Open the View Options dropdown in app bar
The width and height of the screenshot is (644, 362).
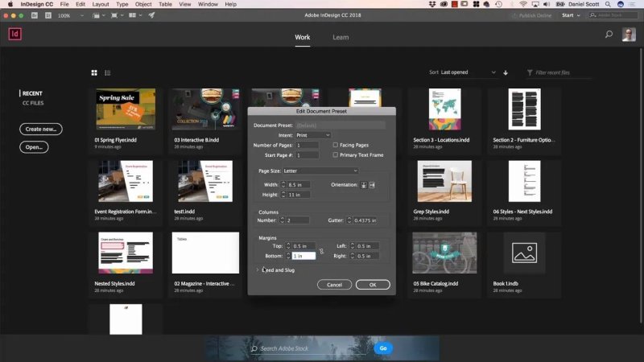click(x=98, y=15)
